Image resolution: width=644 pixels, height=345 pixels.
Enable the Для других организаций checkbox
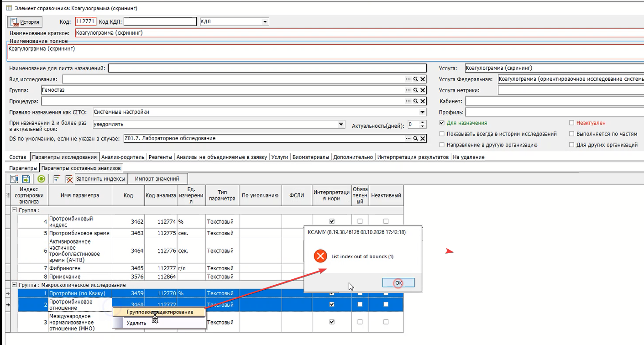[x=571, y=145]
